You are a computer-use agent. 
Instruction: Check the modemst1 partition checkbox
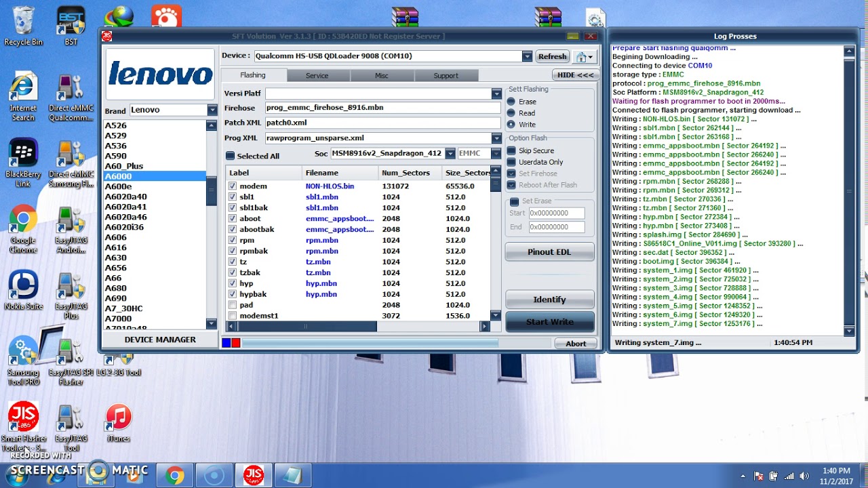tap(233, 316)
